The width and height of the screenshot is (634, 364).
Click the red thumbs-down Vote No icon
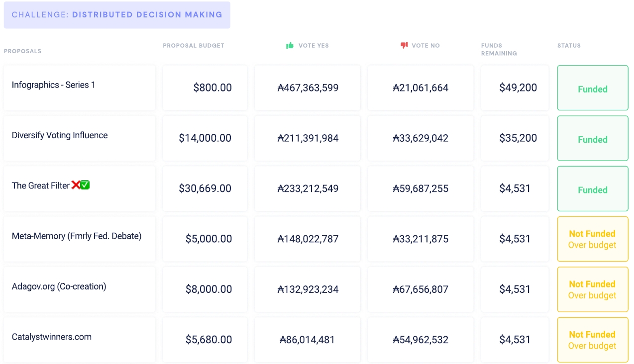(404, 46)
